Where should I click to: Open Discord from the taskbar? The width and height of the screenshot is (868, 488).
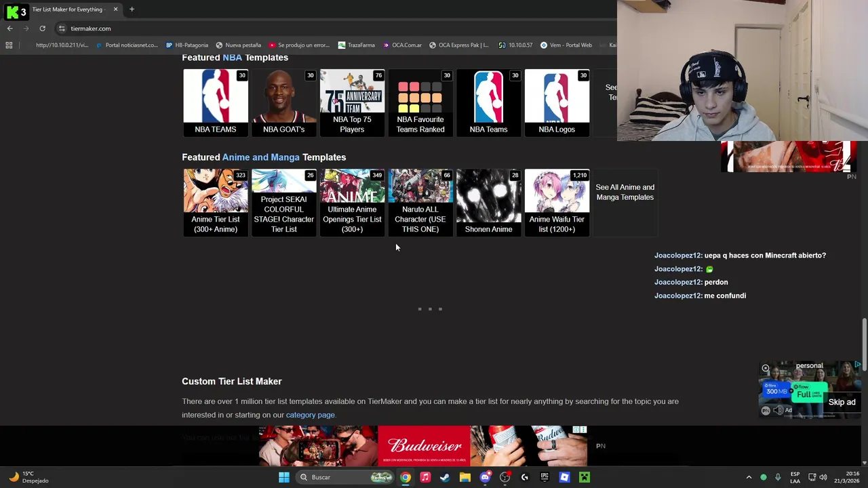pyautogui.click(x=485, y=477)
